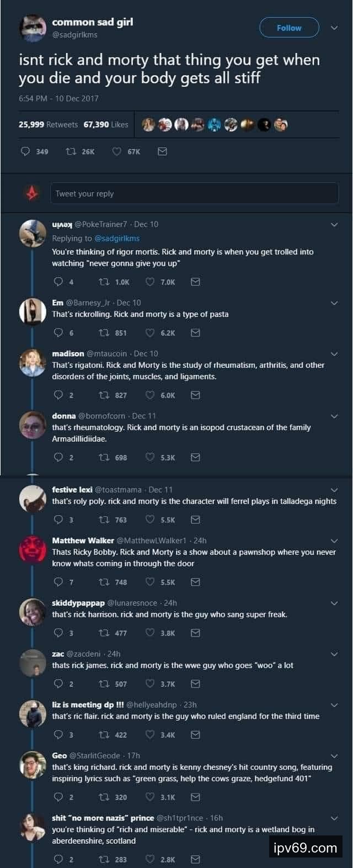Open chevron menu on liz's tweet
Image resolution: width=353 pixels, height=868 pixels.
(x=334, y=705)
